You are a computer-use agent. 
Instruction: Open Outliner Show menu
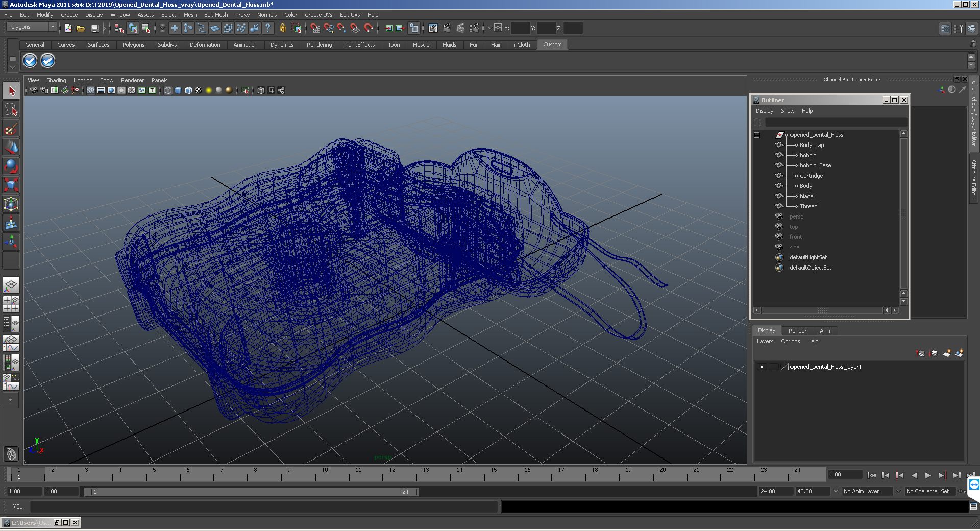pos(788,111)
